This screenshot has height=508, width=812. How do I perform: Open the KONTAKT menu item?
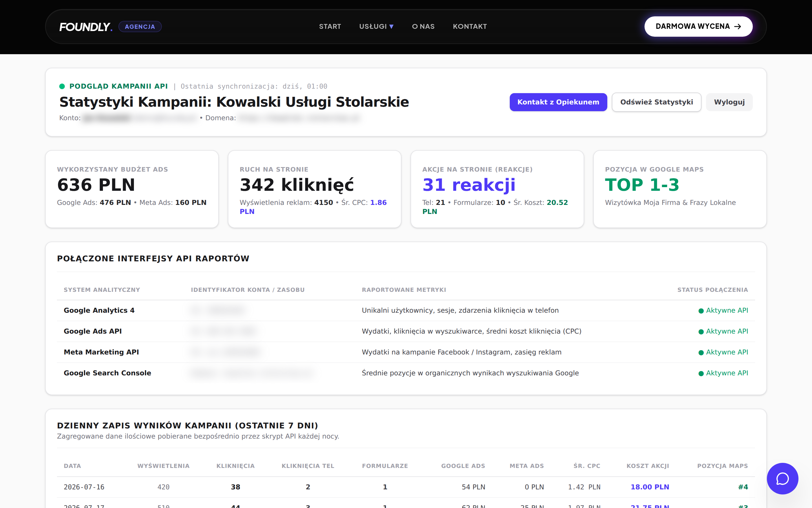click(x=470, y=27)
